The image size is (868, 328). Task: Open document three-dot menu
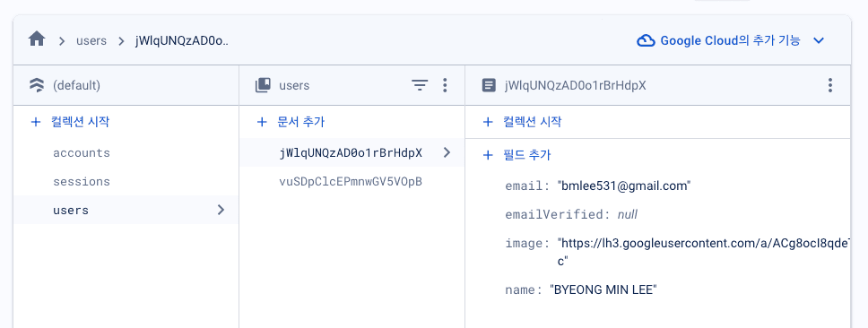829,85
